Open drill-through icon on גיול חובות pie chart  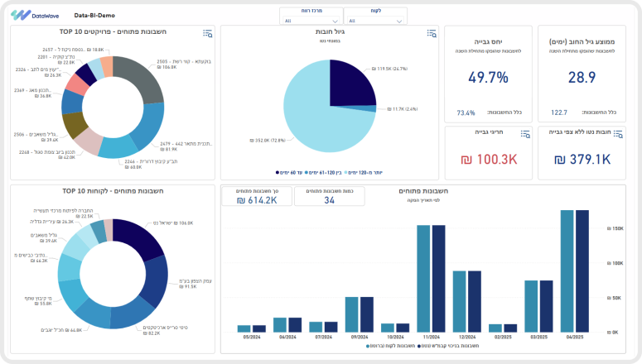coord(432,34)
